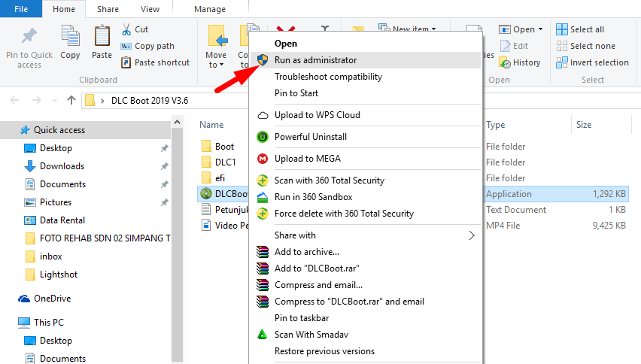641x364 pixels.
Task: Click the cloud icon for WPS Cloud upload
Action: pos(263,115)
